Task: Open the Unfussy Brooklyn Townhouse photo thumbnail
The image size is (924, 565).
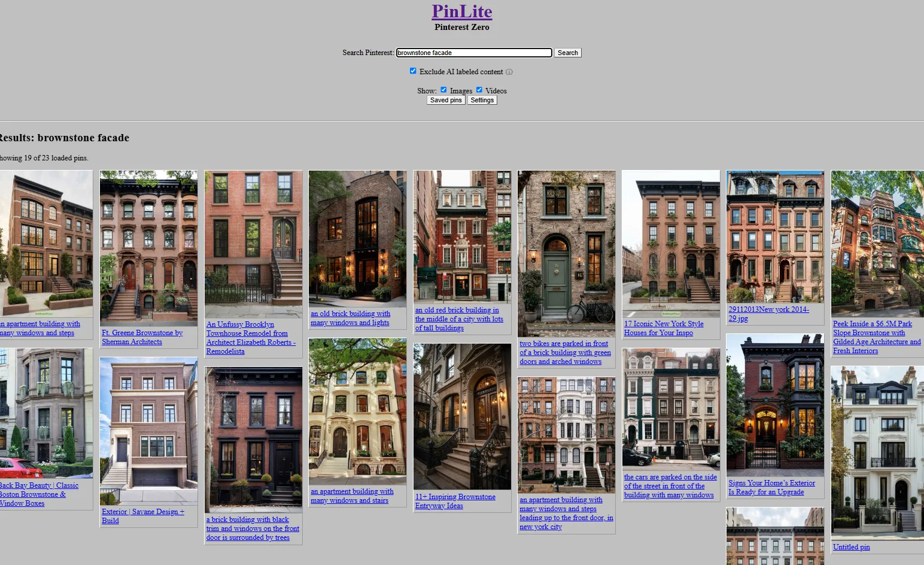Action: [x=253, y=244]
